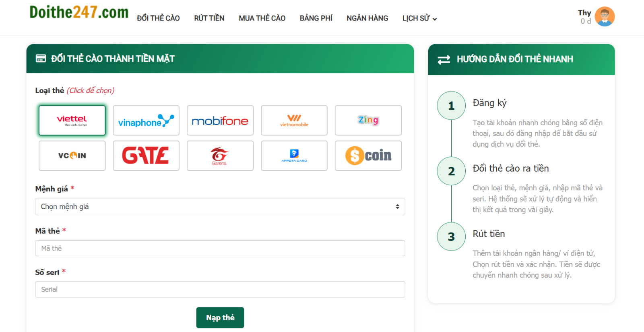
Task: Click the (Click để chọn) hint text
Action: (x=91, y=91)
